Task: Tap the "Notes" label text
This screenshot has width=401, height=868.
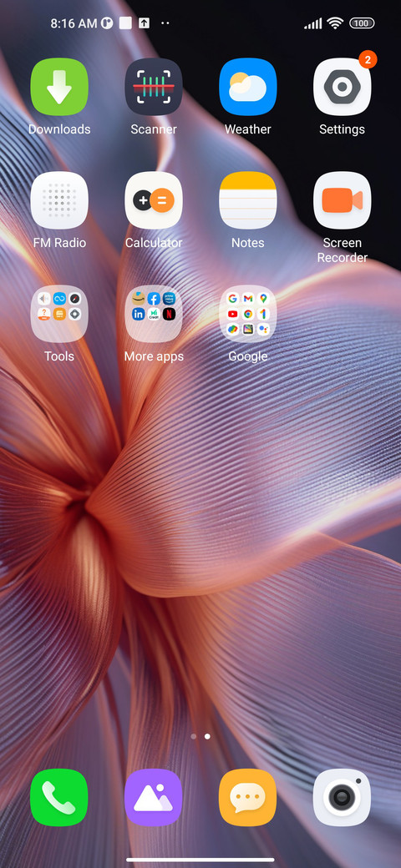Action: tap(247, 243)
